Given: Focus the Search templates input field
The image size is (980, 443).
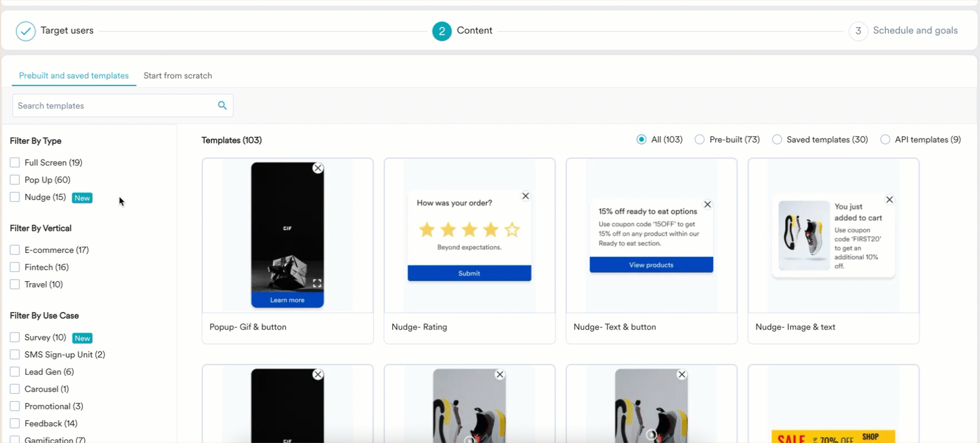Looking at the screenshot, I should point(114,106).
